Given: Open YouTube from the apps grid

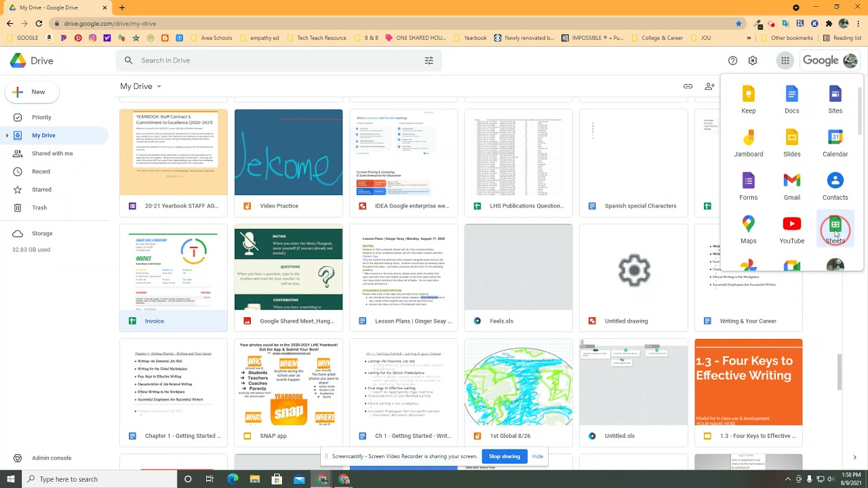Looking at the screenshot, I should (x=791, y=230).
